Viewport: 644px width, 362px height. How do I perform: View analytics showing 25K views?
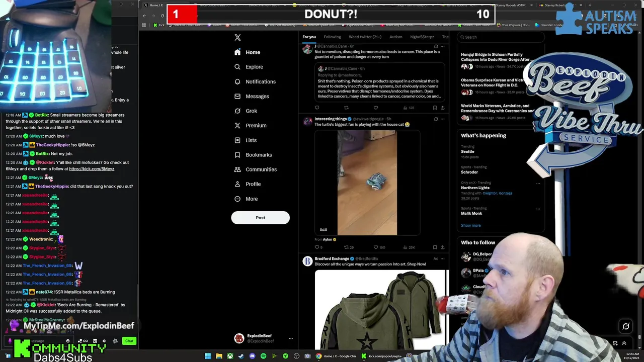coord(409,247)
